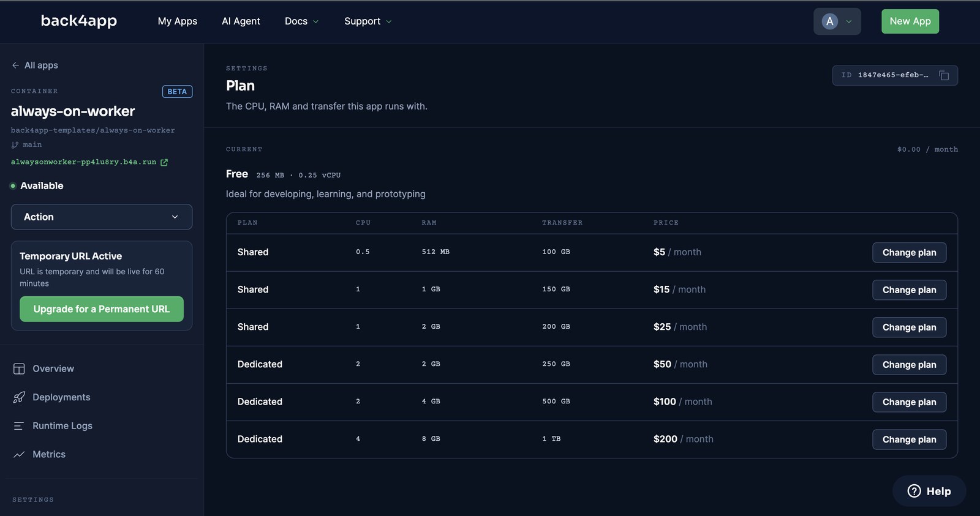Click the Temporary URL Active heading

coord(70,256)
